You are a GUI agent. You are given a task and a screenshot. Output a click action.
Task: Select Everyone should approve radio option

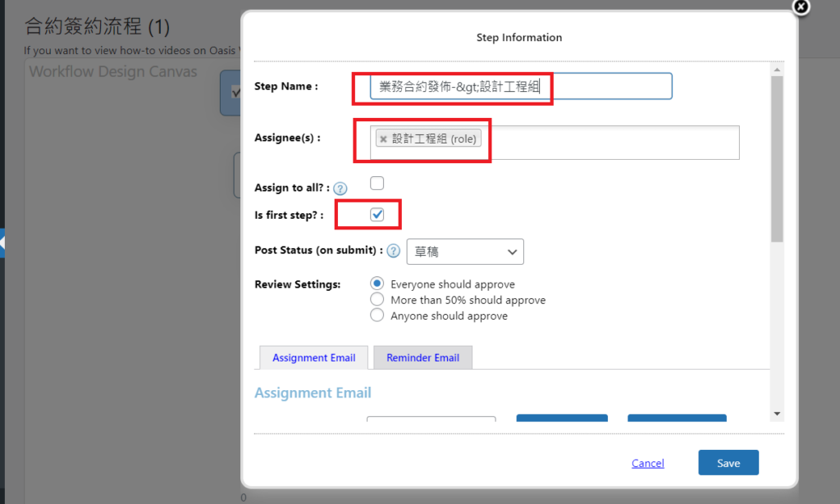pyautogui.click(x=377, y=284)
